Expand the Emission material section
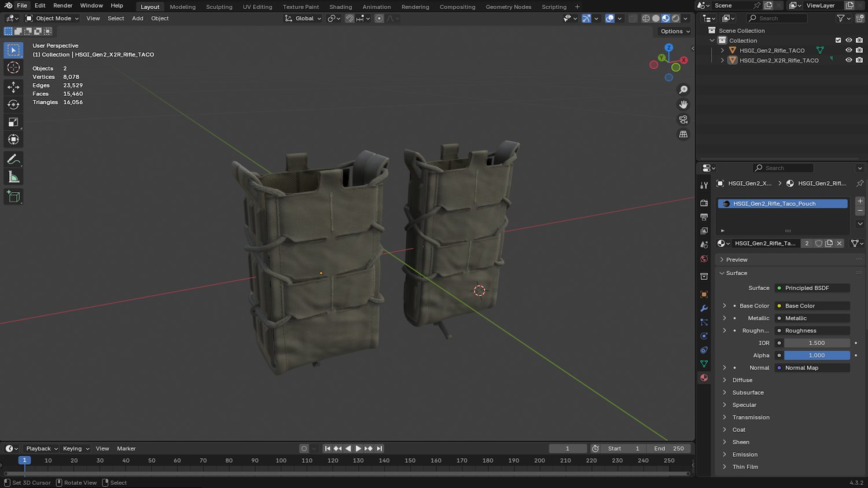Screen dimensions: 868x488 click(745, 454)
